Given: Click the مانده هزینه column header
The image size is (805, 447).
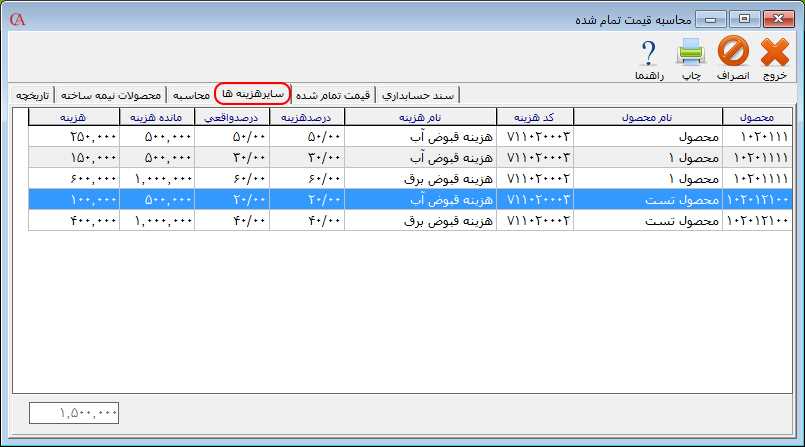Looking at the screenshot, I should click(x=157, y=118).
